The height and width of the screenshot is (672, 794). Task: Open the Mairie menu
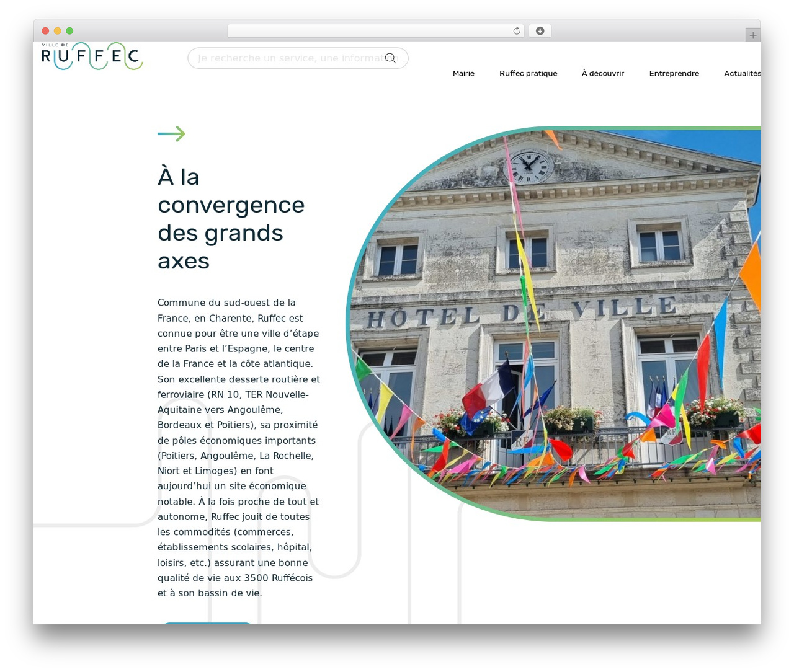point(463,73)
